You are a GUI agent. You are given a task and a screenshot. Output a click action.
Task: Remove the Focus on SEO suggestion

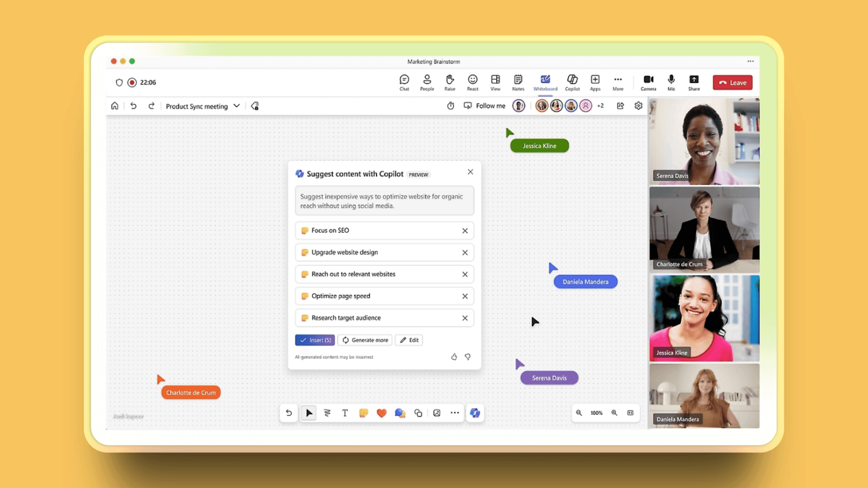point(465,231)
